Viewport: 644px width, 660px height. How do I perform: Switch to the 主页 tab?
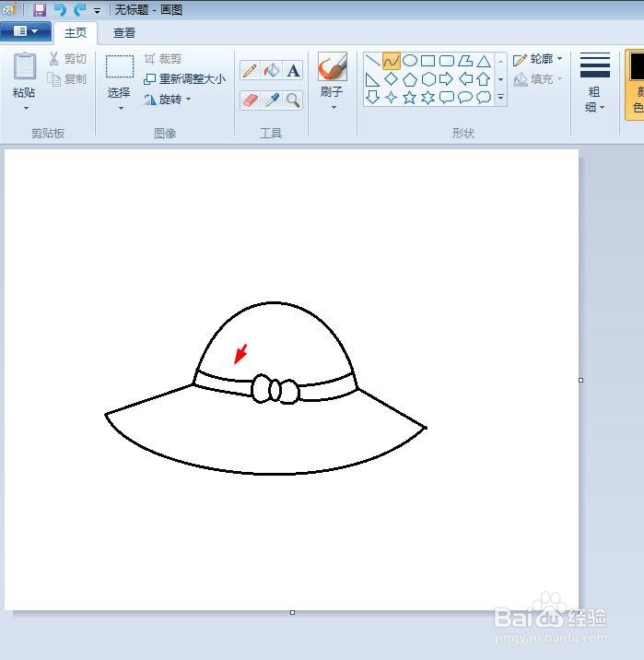pos(76,33)
